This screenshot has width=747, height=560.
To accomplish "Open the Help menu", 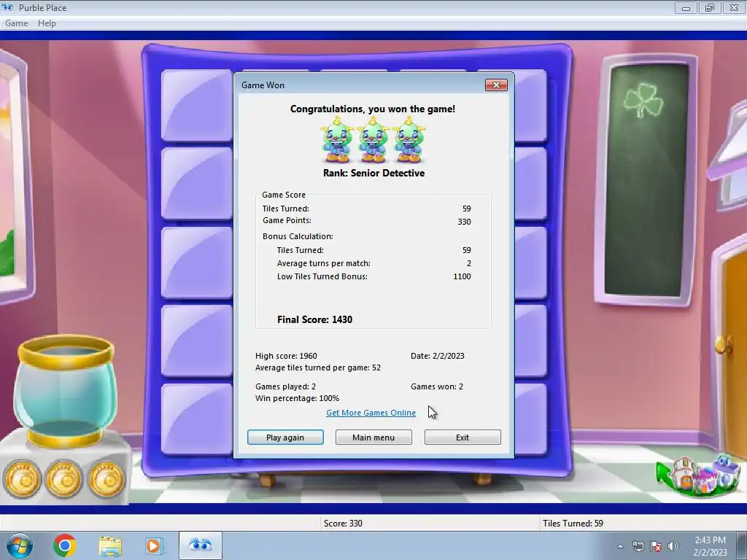I will click(x=47, y=23).
